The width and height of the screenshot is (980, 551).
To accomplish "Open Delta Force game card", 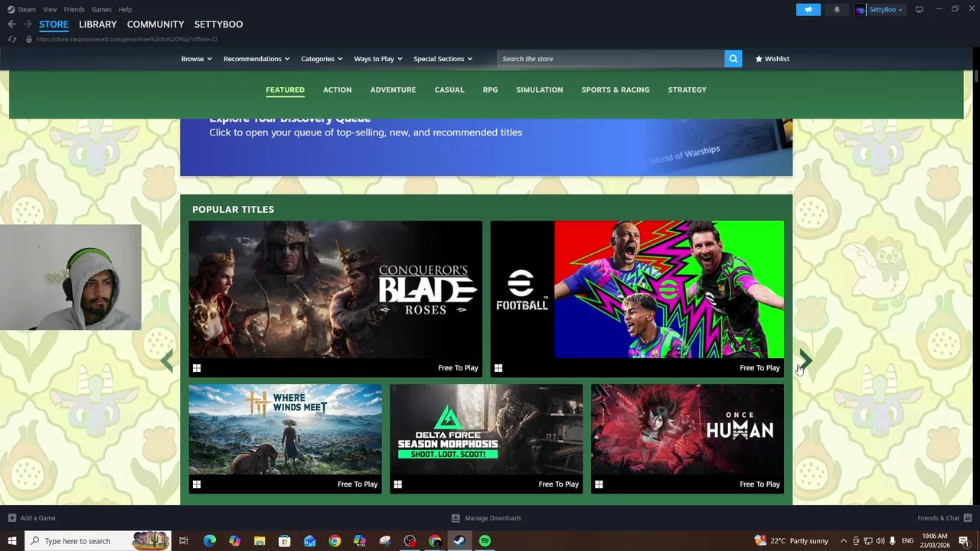I will [486, 439].
